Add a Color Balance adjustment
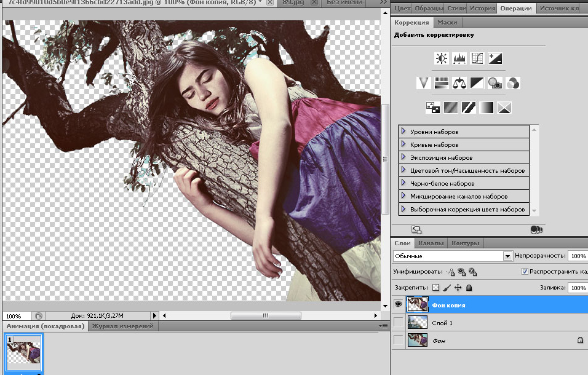This screenshot has height=375, width=588. [x=459, y=83]
